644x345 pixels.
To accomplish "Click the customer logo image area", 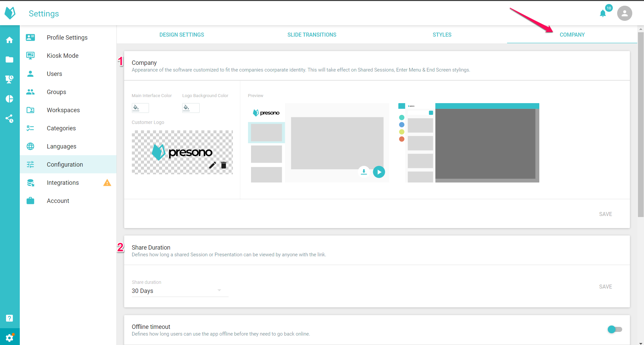I will (182, 152).
